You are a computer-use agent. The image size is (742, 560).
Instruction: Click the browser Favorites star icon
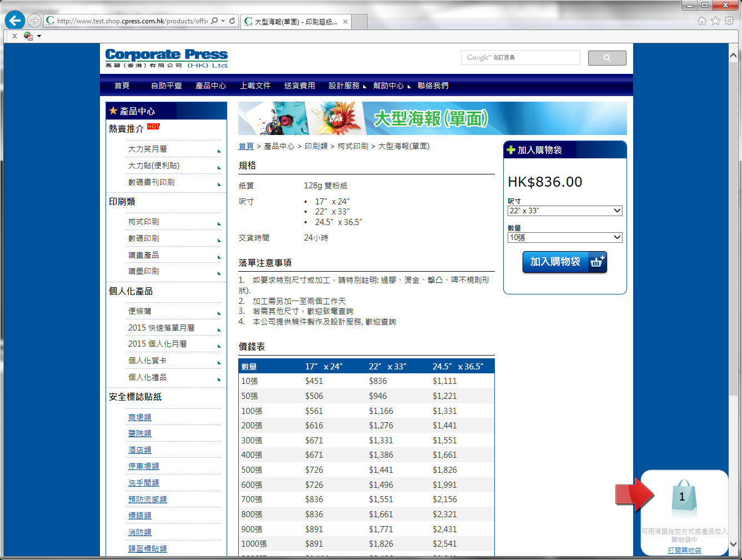[715, 21]
